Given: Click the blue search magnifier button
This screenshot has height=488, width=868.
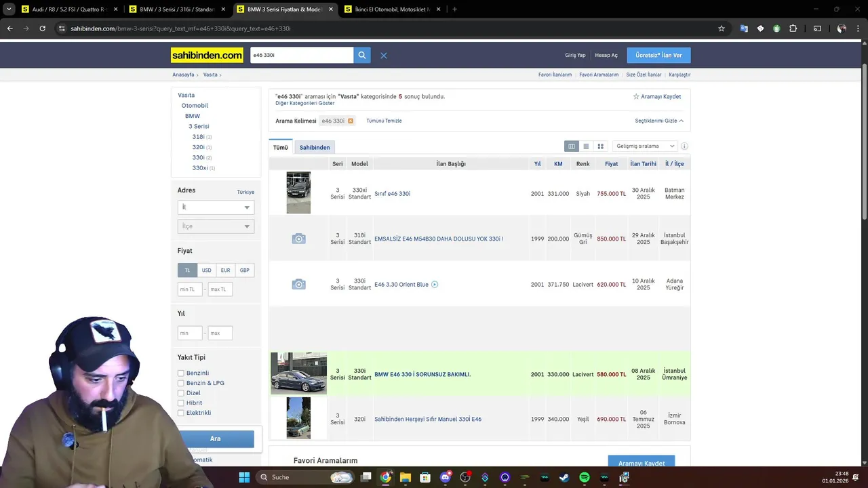Looking at the screenshot, I should click(362, 56).
